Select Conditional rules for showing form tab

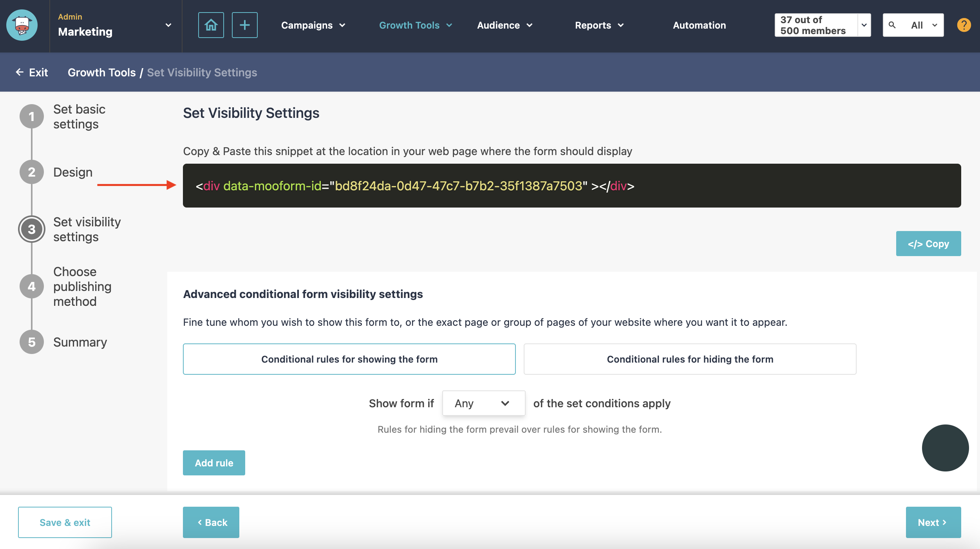point(349,359)
